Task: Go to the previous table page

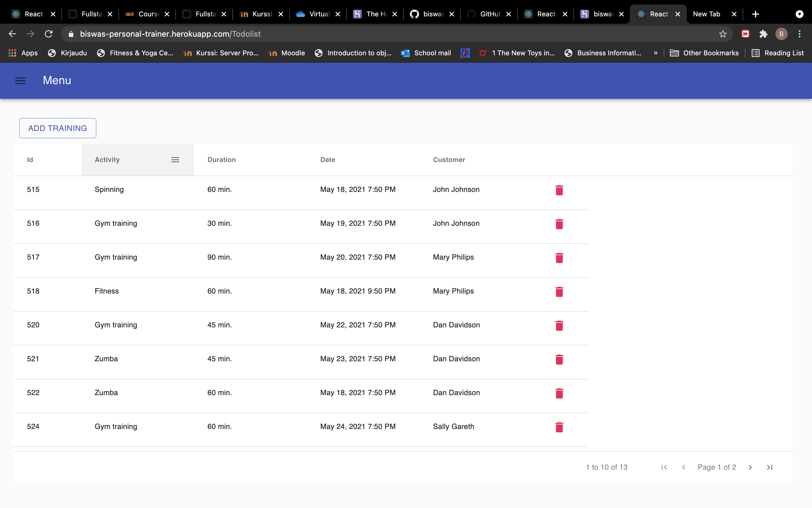Action: (683, 467)
